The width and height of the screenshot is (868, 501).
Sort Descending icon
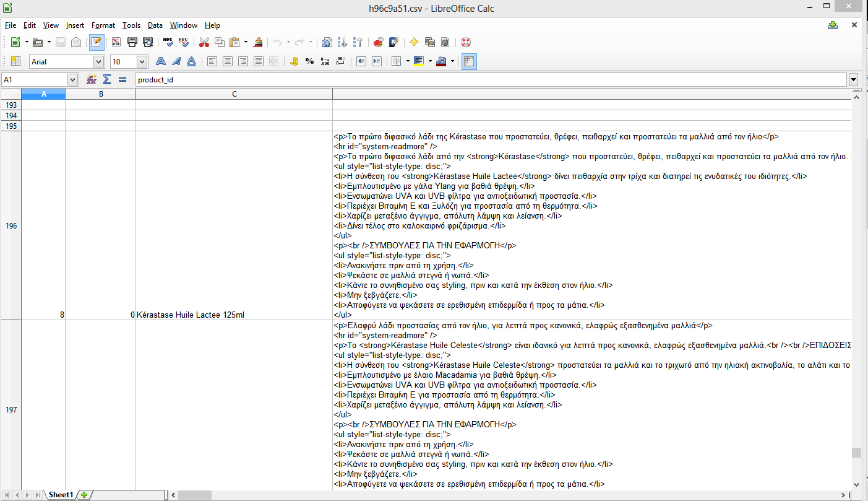click(x=358, y=42)
